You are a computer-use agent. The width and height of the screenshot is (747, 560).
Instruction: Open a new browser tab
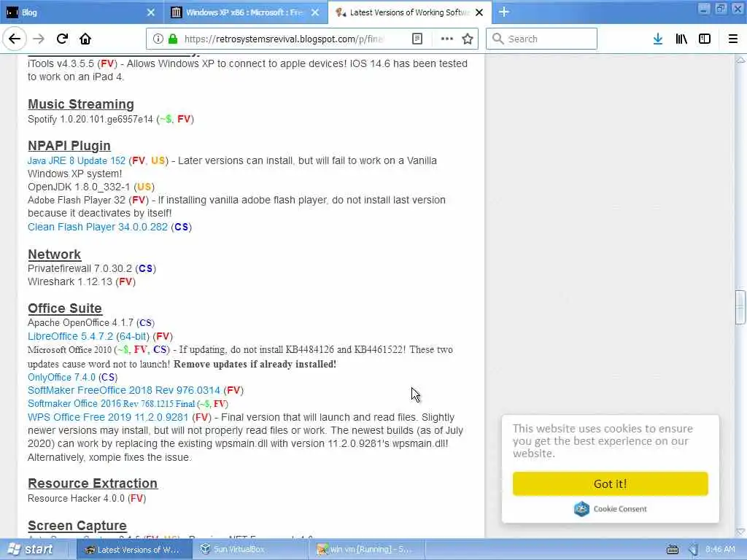(x=503, y=12)
